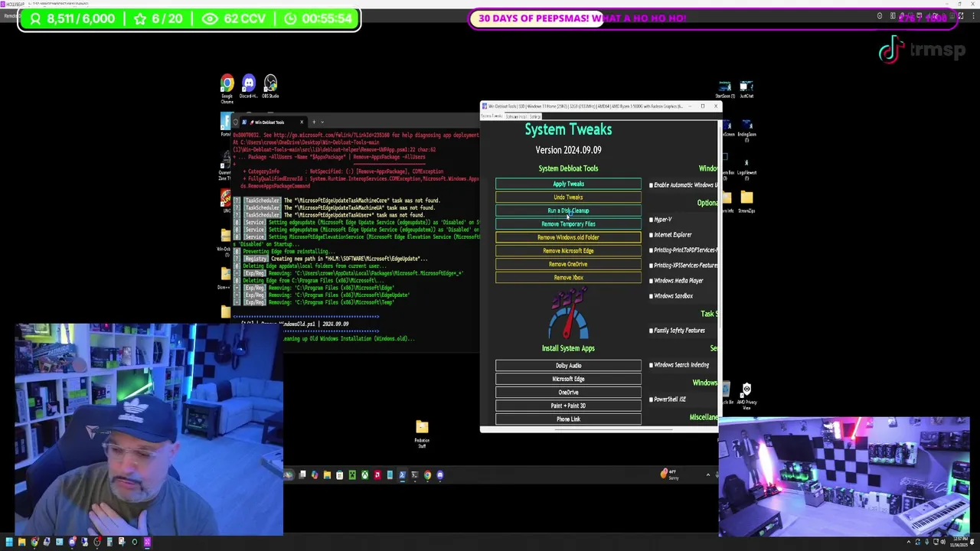Click the Undo Tweaks button
The height and width of the screenshot is (551, 980).
pos(568,197)
